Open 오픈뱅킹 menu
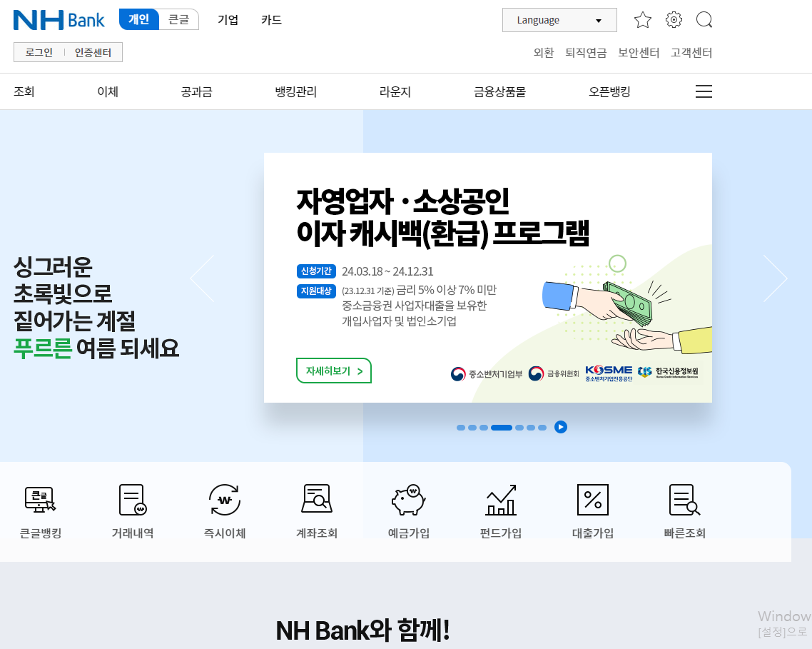The height and width of the screenshot is (649, 812). [609, 92]
